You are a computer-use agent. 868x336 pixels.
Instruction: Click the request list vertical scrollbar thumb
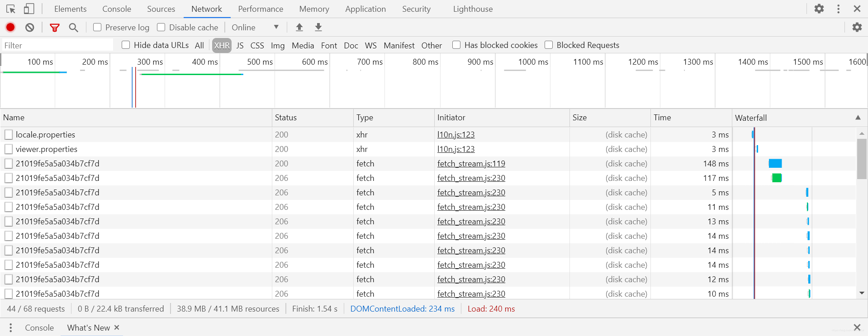[862, 159]
